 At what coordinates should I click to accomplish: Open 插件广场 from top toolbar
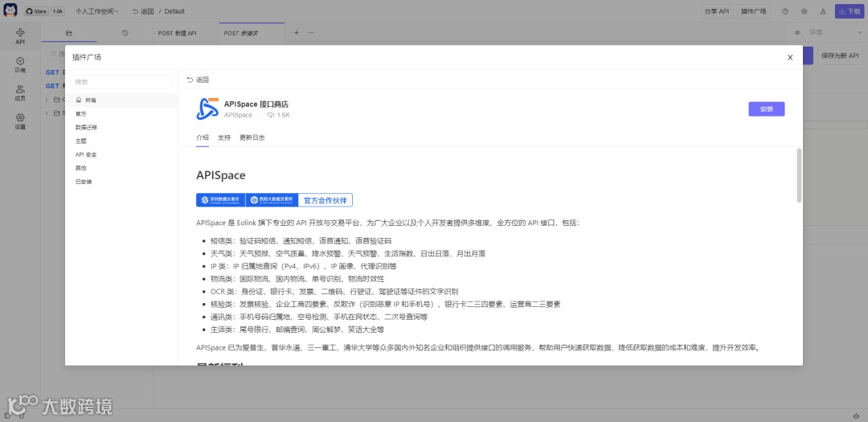754,11
